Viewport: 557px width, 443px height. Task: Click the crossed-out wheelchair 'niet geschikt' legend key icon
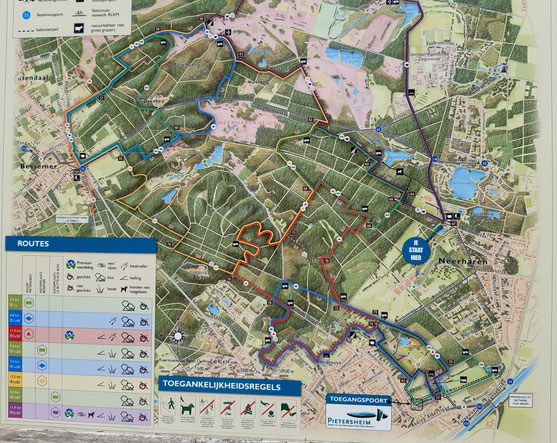pos(70,288)
